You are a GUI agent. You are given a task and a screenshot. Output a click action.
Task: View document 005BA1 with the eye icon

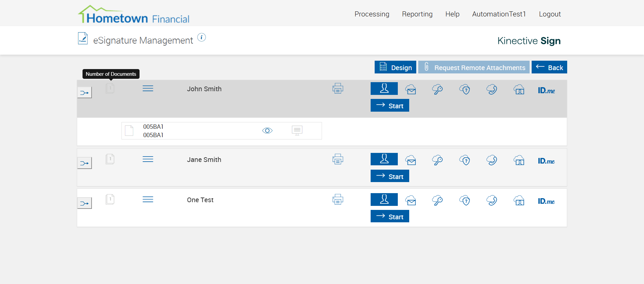(x=267, y=130)
